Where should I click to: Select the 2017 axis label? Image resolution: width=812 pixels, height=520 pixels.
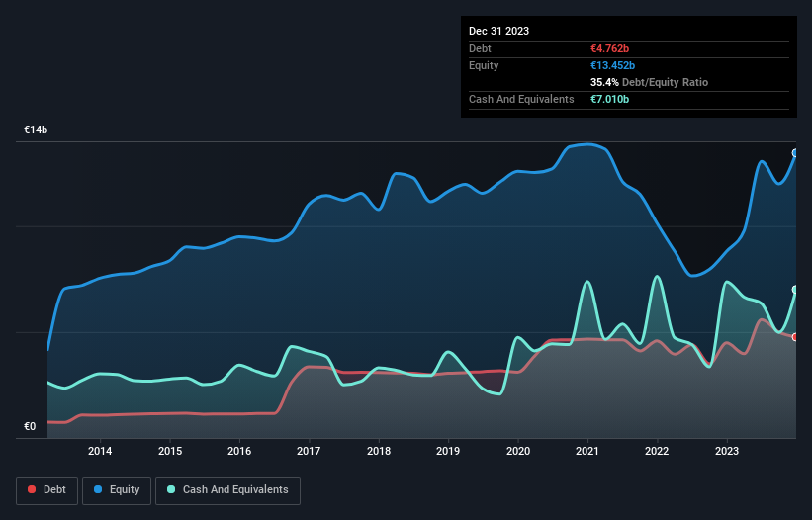click(309, 451)
